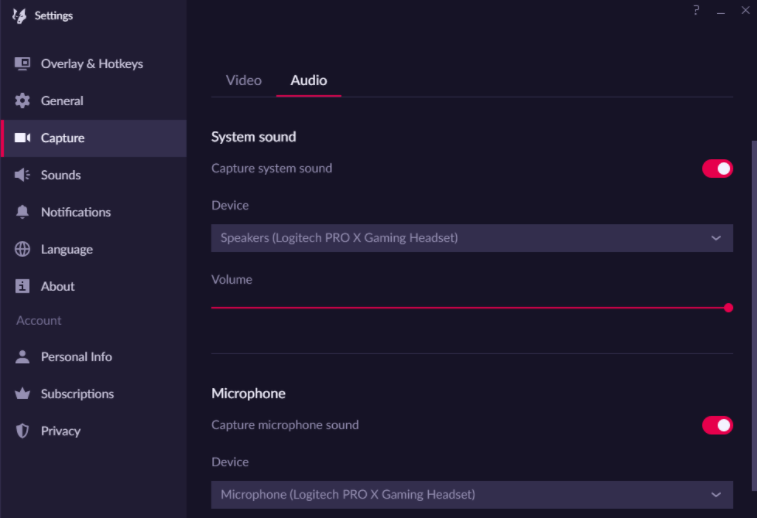This screenshot has height=518, width=757.
Task: Open Subscriptions crown icon
Action: pyautogui.click(x=22, y=394)
